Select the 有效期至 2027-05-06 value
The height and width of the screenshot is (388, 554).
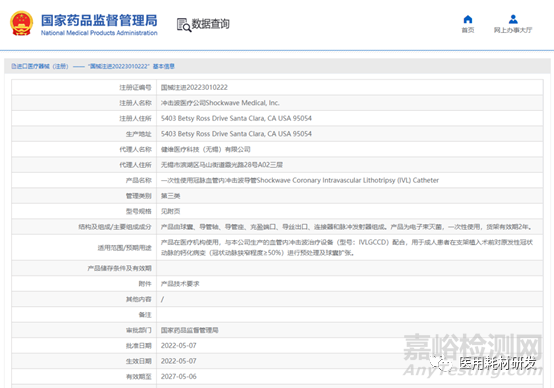(178, 377)
